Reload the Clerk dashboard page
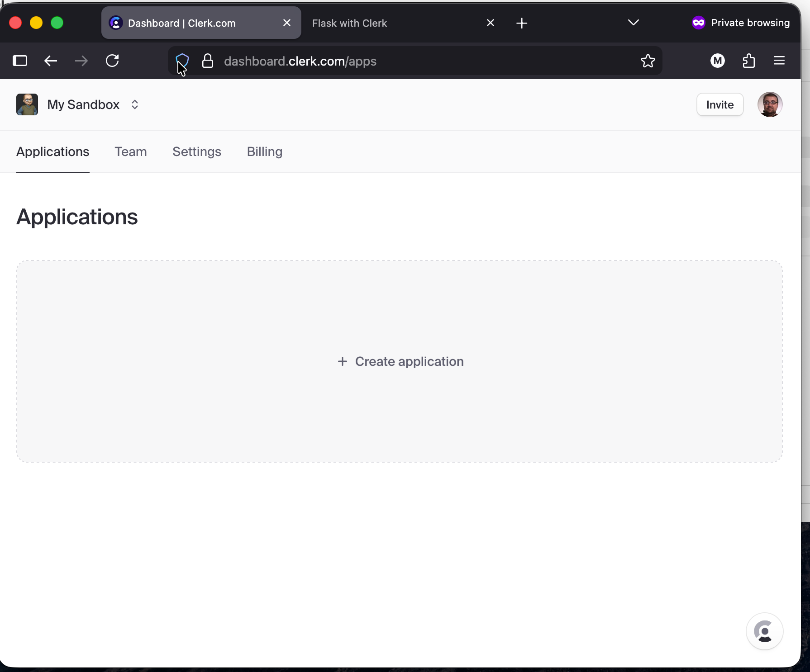The height and width of the screenshot is (672, 810). [112, 61]
